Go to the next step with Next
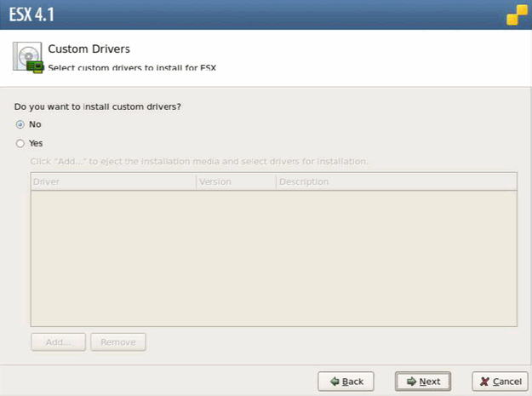This screenshot has height=396, width=532. coord(422,382)
